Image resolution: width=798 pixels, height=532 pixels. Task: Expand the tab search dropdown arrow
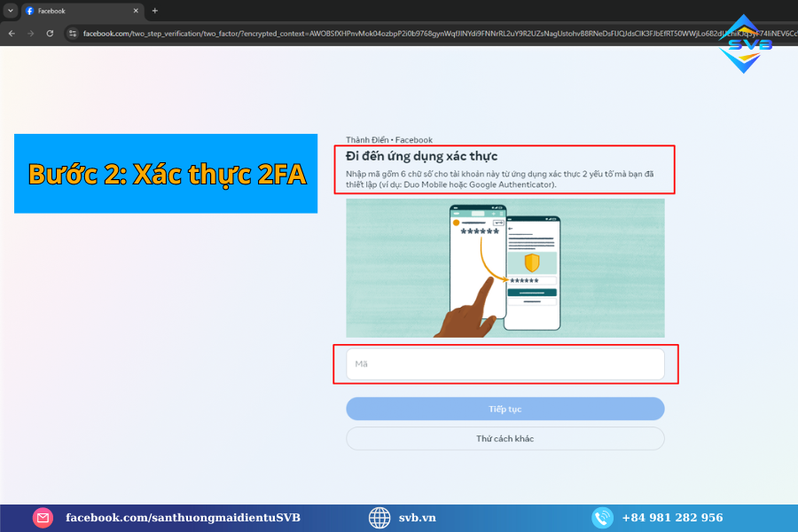pyautogui.click(x=11, y=11)
